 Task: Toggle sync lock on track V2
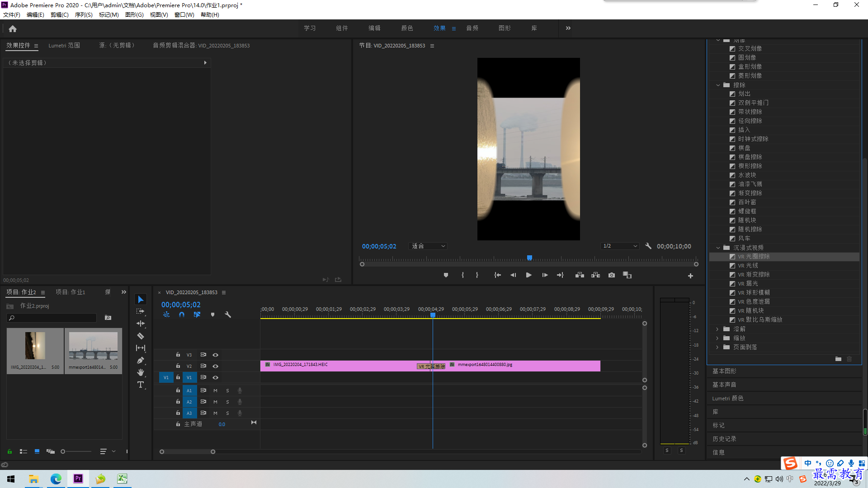tap(203, 366)
